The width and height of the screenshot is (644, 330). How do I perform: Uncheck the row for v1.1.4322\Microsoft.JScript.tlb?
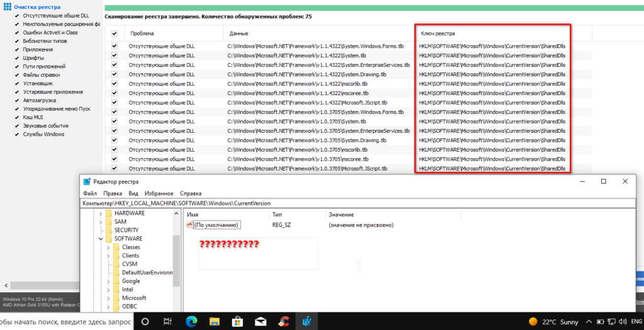(114, 103)
